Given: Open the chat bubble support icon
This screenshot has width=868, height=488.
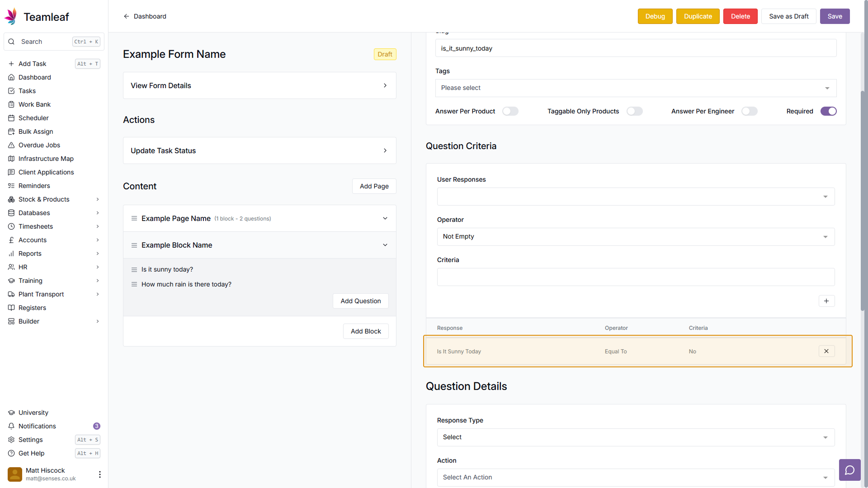Looking at the screenshot, I should (x=849, y=470).
